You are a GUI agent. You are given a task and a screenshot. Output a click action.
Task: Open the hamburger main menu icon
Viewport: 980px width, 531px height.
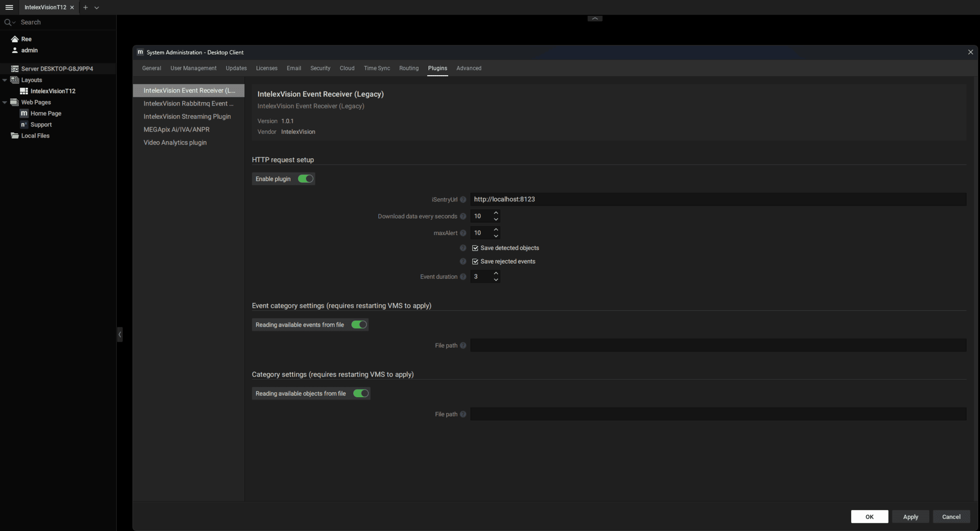[9, 7]
